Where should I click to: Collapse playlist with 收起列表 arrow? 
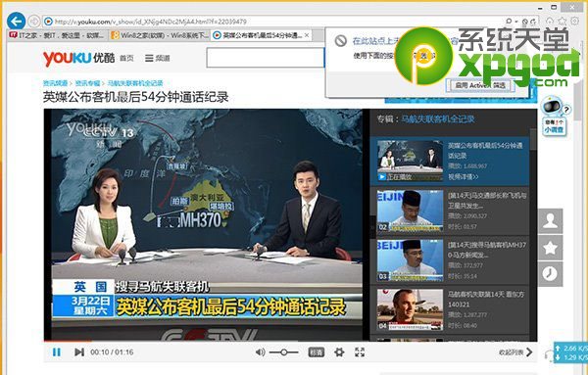point(515,352)
